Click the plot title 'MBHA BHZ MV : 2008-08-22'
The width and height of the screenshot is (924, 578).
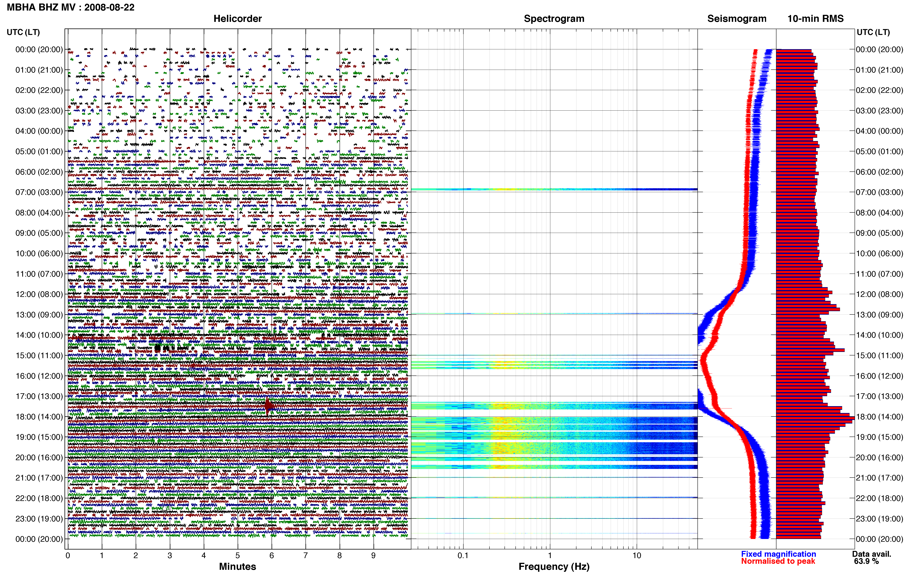tap(71, 7)
